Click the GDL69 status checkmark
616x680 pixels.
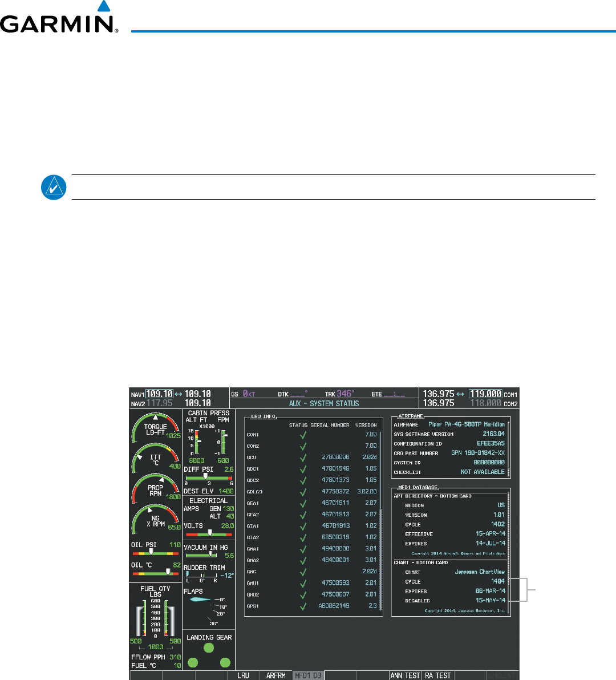(303, 492)
